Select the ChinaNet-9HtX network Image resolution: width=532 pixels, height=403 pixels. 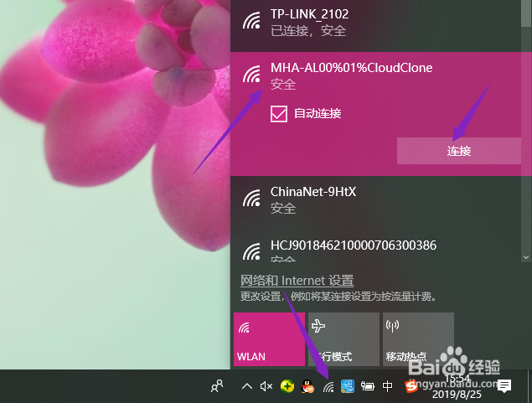(375, 203)
